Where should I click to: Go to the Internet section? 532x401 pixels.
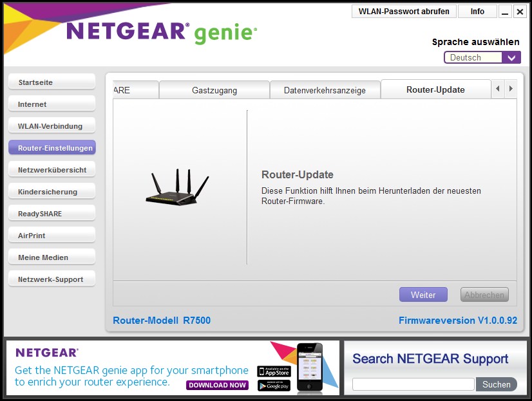(52, 104)
